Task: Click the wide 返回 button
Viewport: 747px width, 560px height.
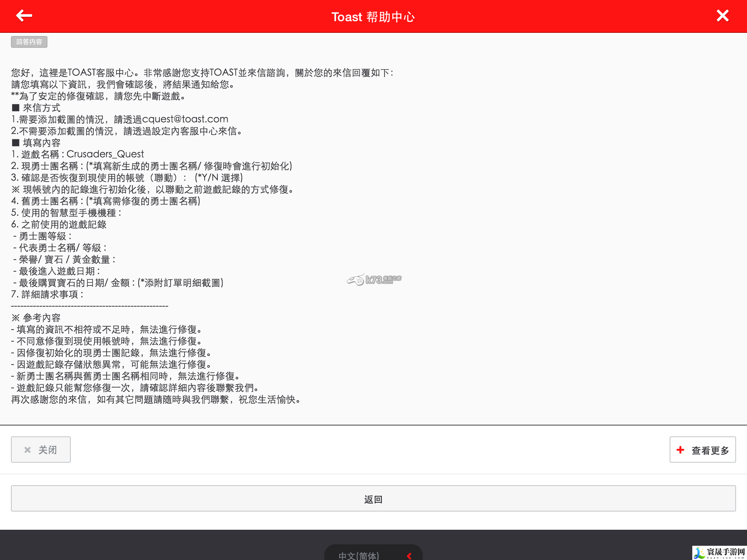Action: pyautogui.click(x=373, y=498)
